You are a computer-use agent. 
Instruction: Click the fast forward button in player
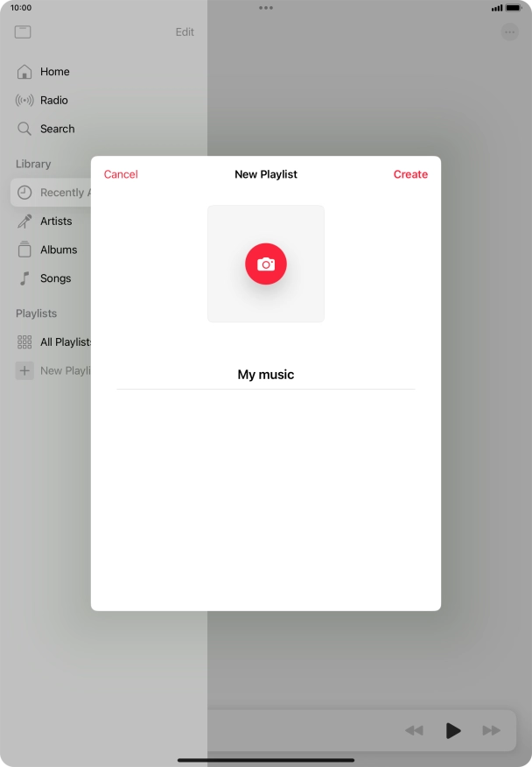pyautogui.click(x=492, y=730)
